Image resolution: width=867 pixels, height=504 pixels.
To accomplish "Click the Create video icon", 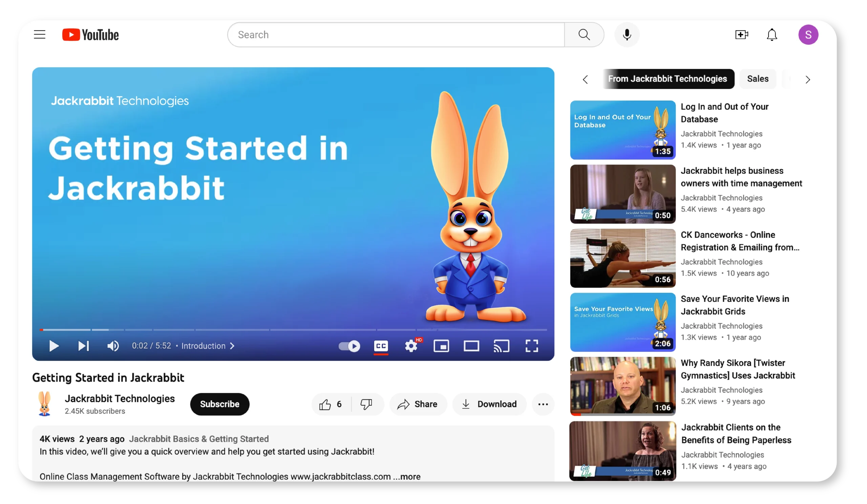I will tap(742, 35).
